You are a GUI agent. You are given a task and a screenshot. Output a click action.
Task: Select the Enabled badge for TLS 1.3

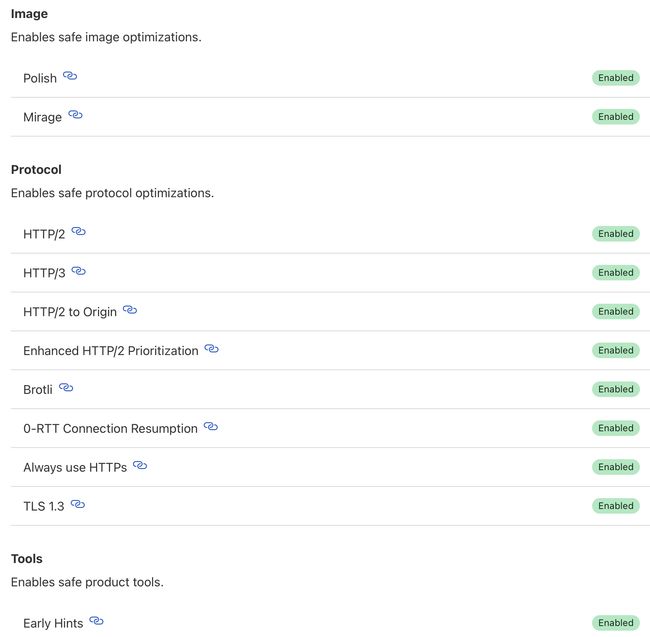[616, 506]
